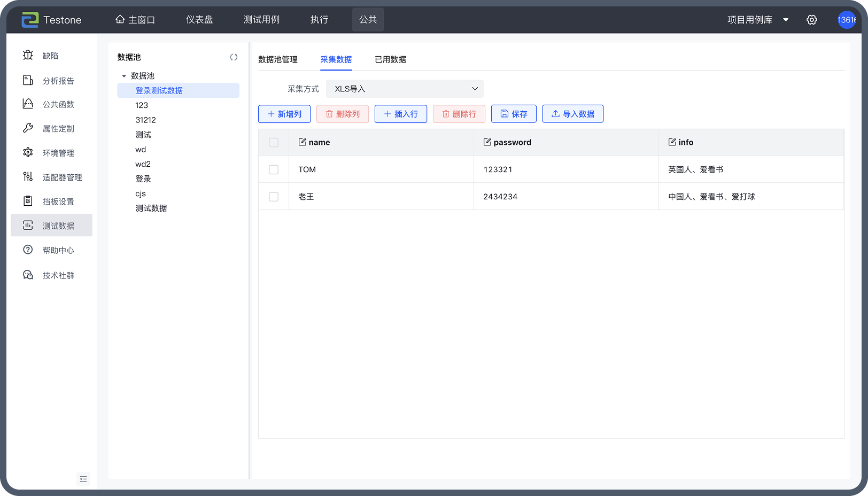Open settings gear icon in top bar
The image size is (868, 496).
811,20
